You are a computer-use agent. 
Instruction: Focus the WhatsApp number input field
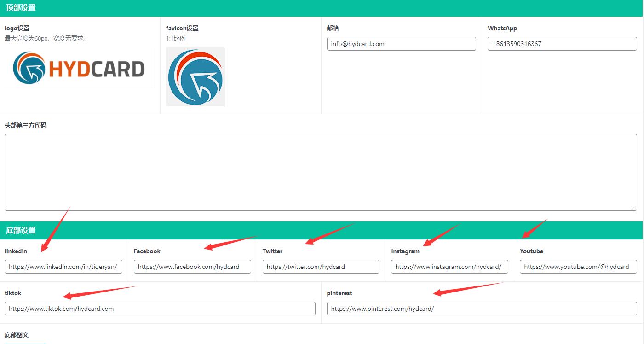click(x=562, y=44)
